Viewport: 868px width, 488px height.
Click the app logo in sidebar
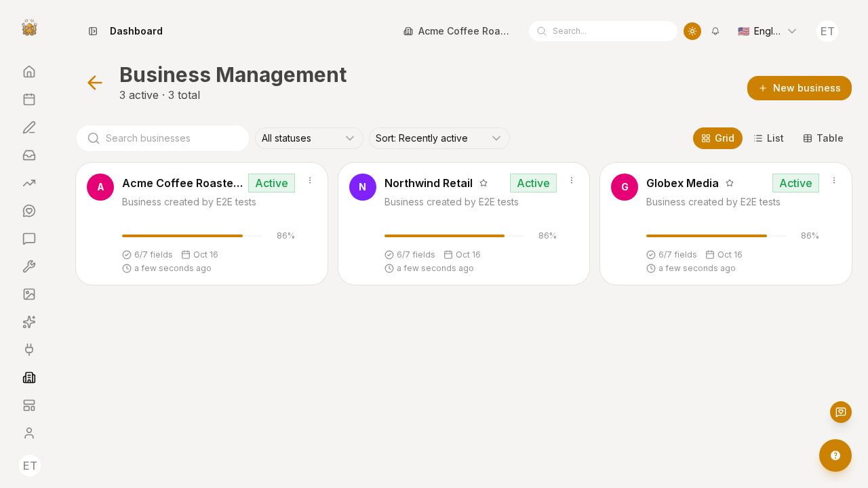click(x=29, y=28)
